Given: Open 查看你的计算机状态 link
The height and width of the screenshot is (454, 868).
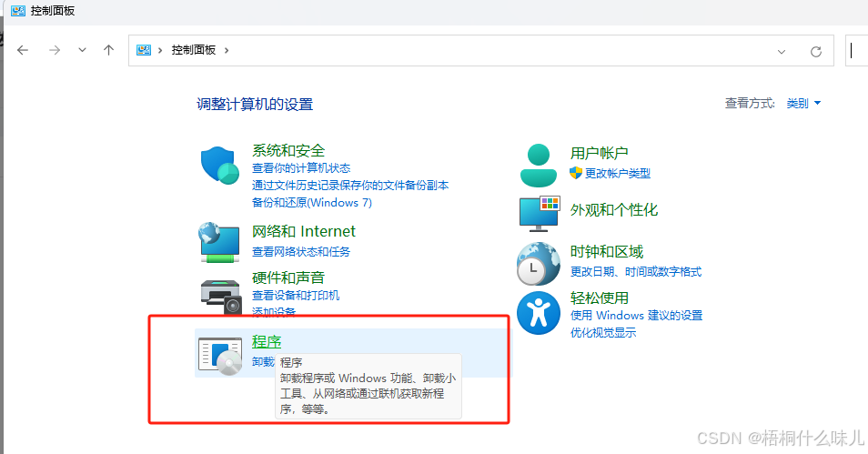Looking at the screenshot, I should click(301, 168).
